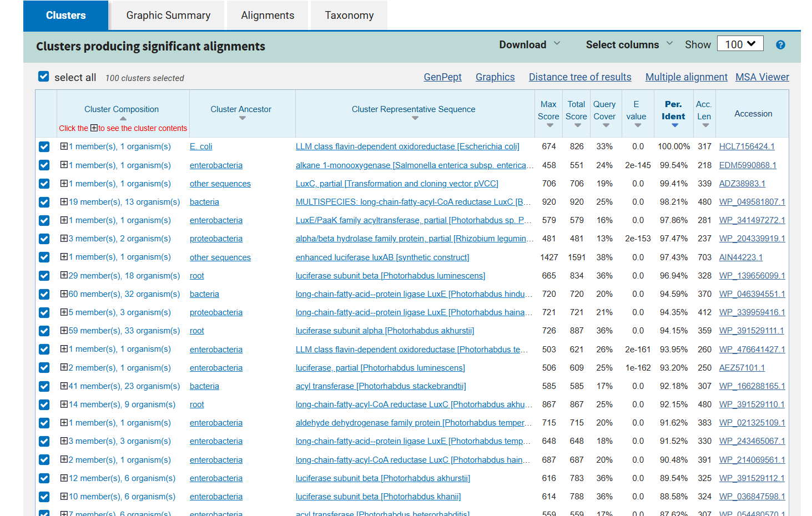Sort by Cluster Representative Sequence arrow
Viewport: 812px width, 516px height.
(415, 118)
